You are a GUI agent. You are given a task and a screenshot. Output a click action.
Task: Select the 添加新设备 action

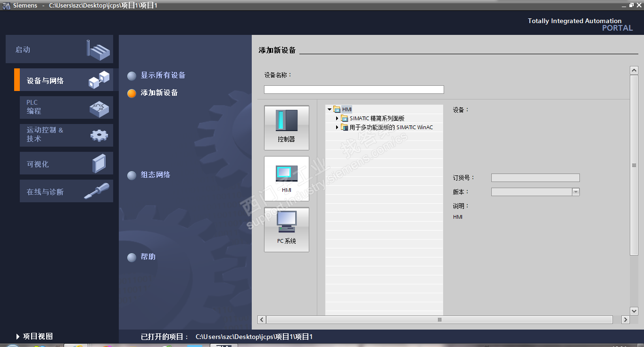coord(153,93)
